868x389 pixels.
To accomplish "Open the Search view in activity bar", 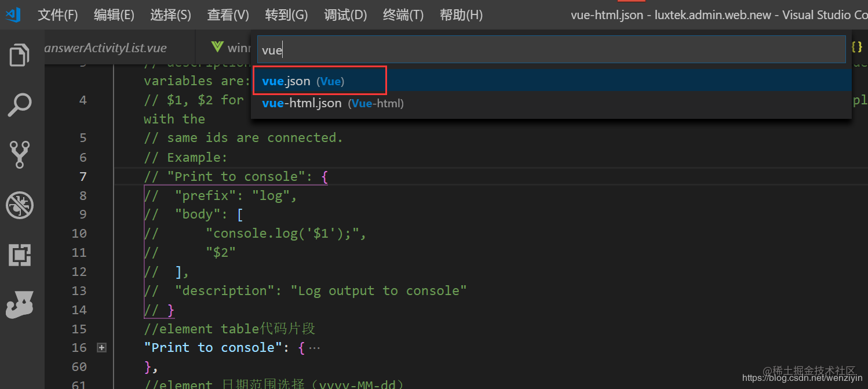I will pyautogui.click(x=20, y=105).
